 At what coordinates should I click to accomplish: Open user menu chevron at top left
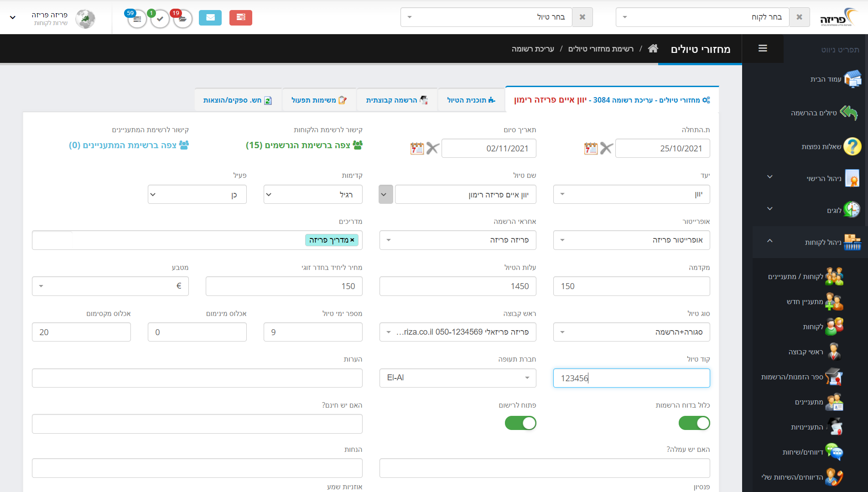point(13,18)
